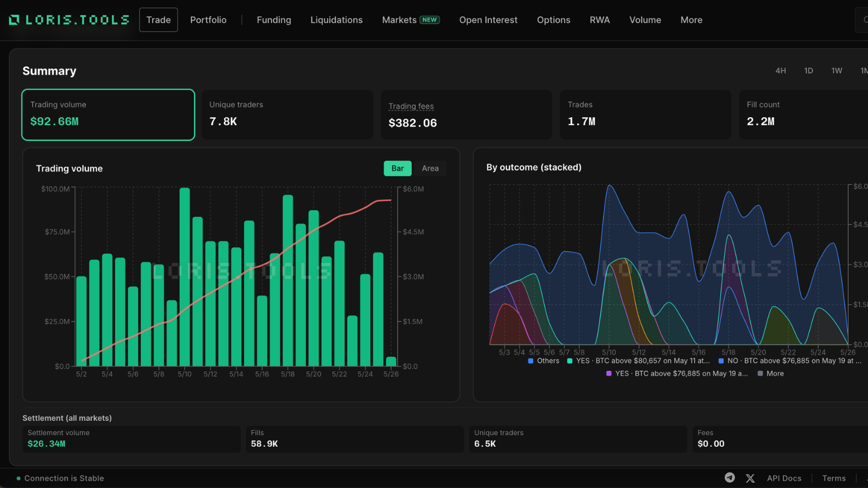
Task: Select the Unique traders summary card
Action: coord(287,115)
